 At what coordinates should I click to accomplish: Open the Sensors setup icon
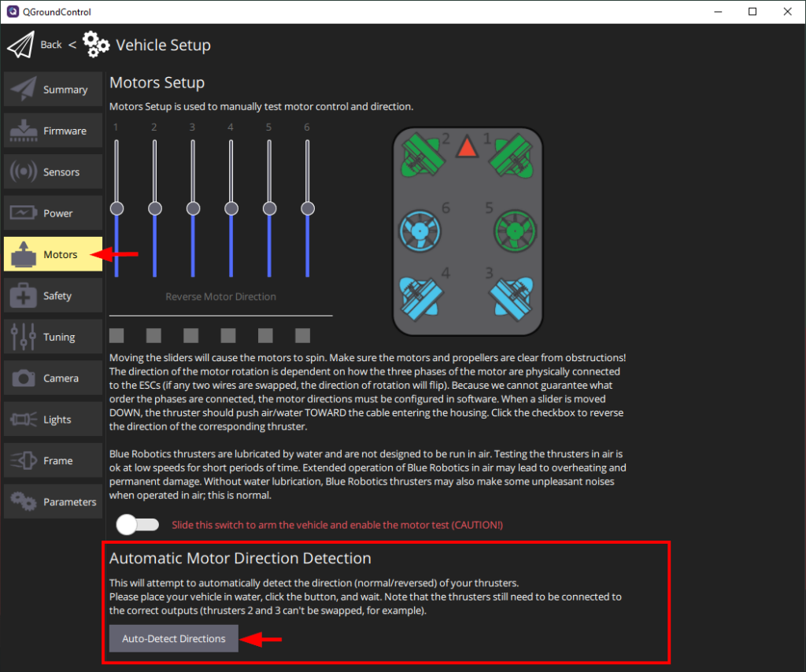[22, 172]
